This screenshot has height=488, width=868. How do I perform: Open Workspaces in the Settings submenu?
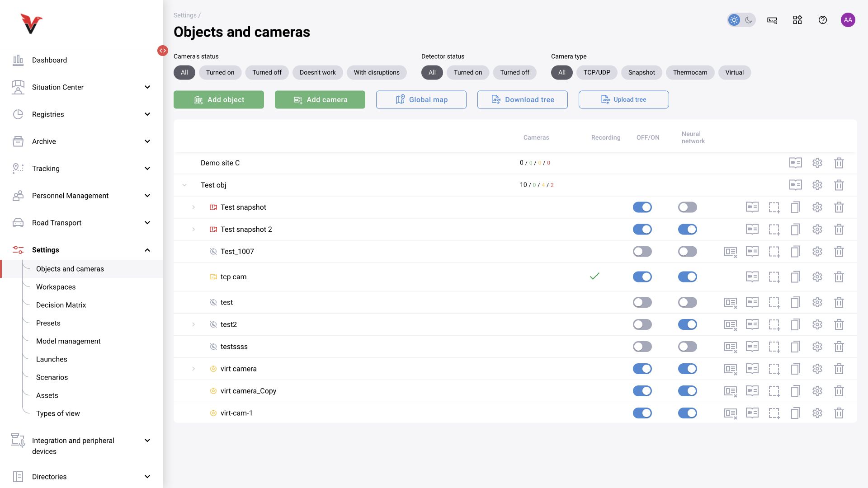(x=56, y=287)
